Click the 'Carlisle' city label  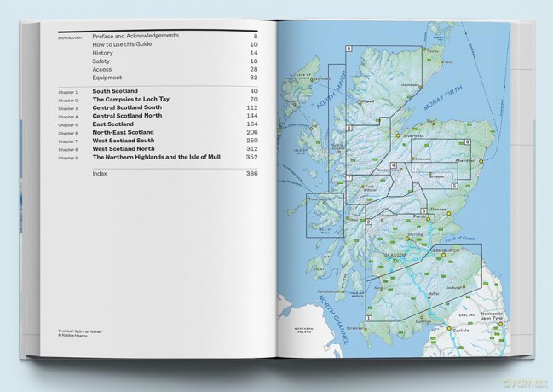461,331
